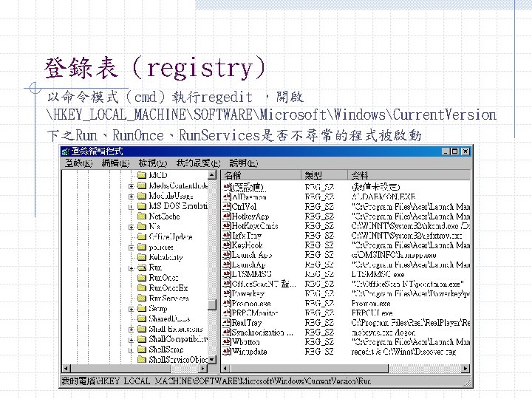Viewport: 532px width, 399px height.
Task: Expand the Shell Extensions tree node
Action: pos(132,329)
